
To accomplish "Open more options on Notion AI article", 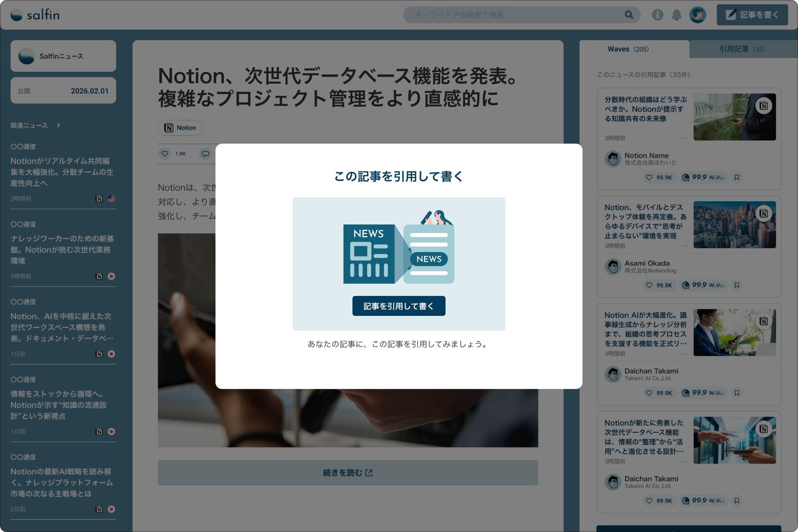I will coord(685,354).
